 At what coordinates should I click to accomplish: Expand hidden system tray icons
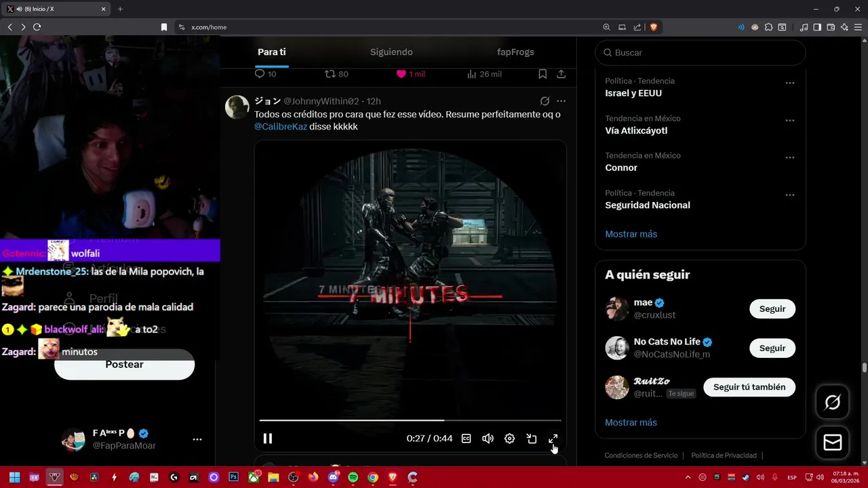[688, 477]
